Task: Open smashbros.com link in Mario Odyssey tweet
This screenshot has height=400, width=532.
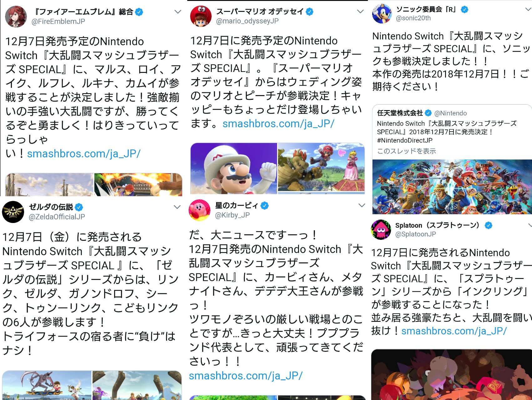Action: pos(278,124)
